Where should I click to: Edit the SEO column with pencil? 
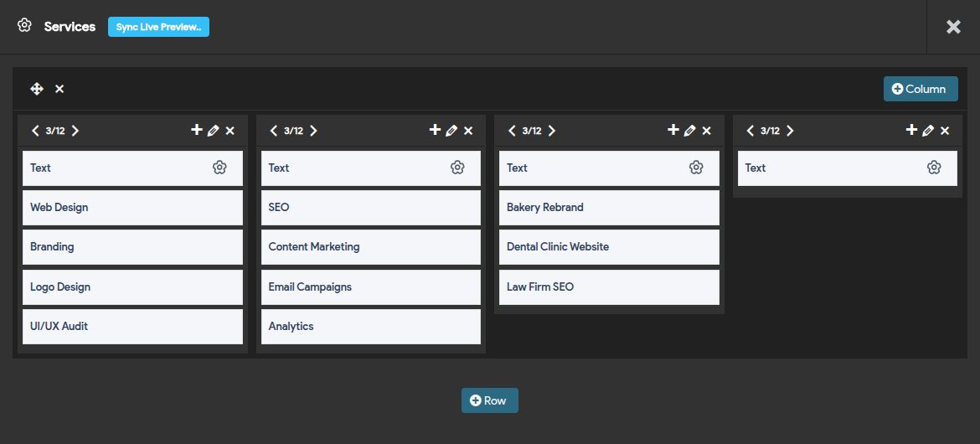[x=451, y=131]
